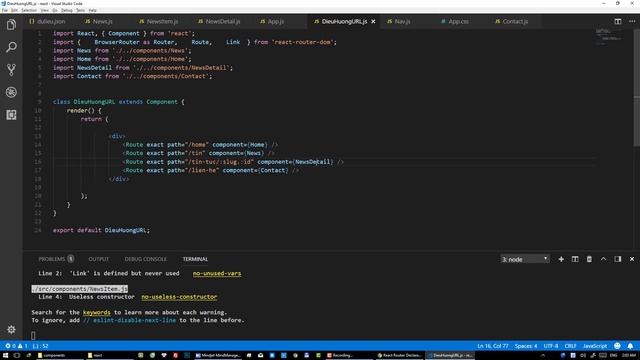
Task: Open the Explorer view in activity bar
Action: point(11,25)
